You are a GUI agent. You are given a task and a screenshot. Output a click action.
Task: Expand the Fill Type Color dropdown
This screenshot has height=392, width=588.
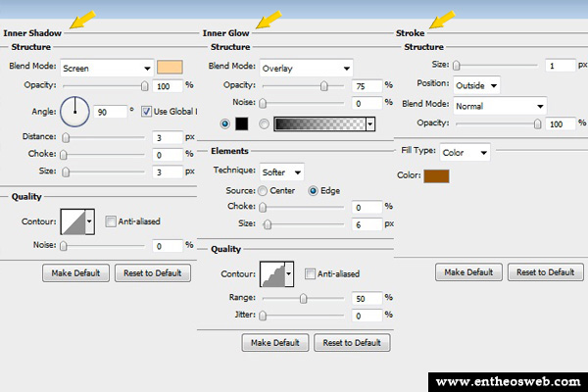click(x=465, y=153)
